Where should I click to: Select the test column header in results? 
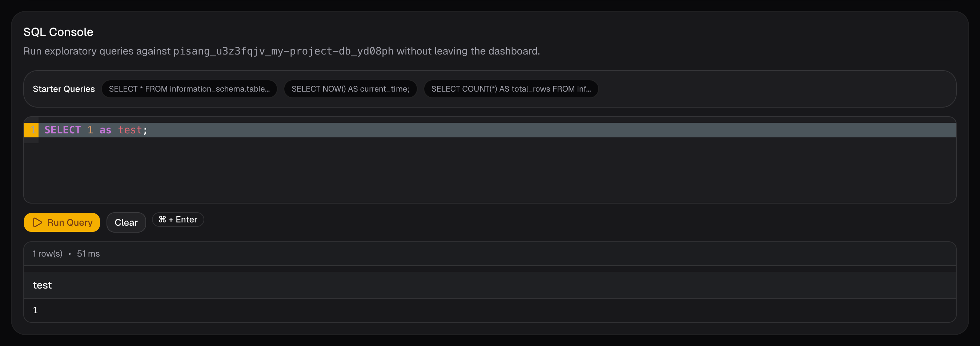(x=42, y=285)
